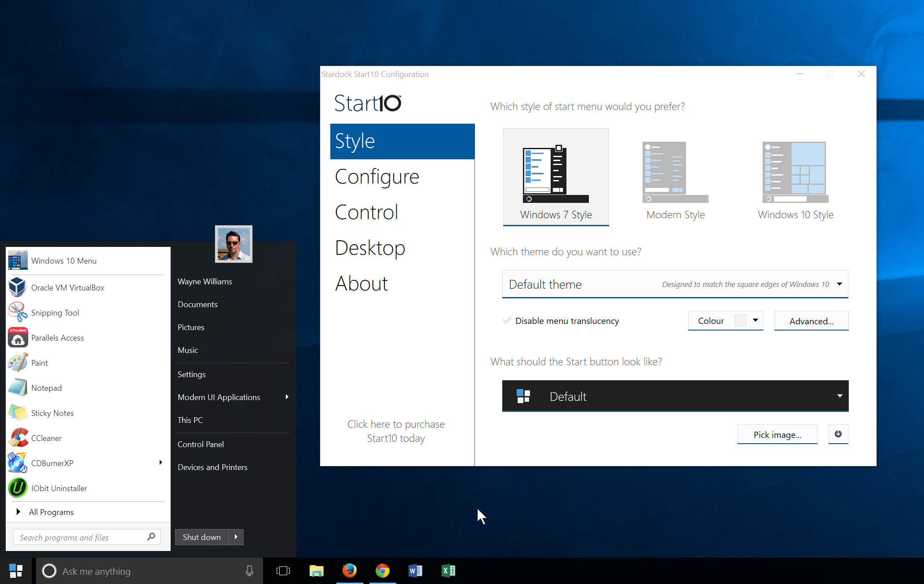Click Pick image for start button

pos(777,433)
